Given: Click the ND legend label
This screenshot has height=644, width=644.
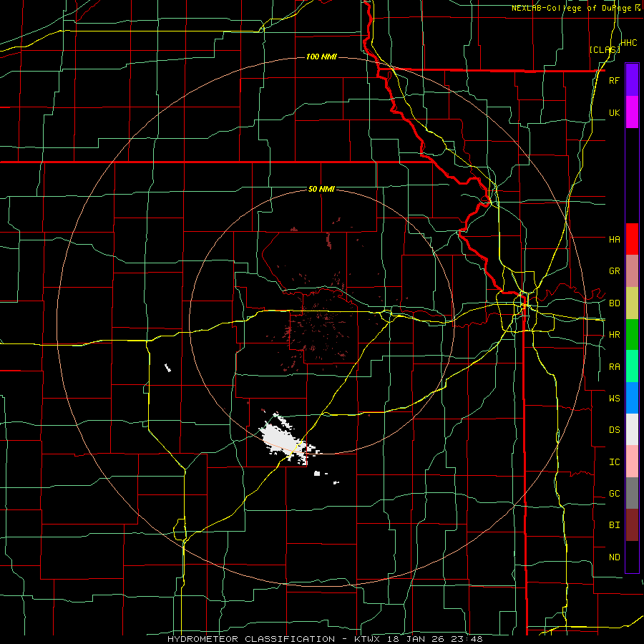Looking at the screenshot, I should (x=614, y=557).
